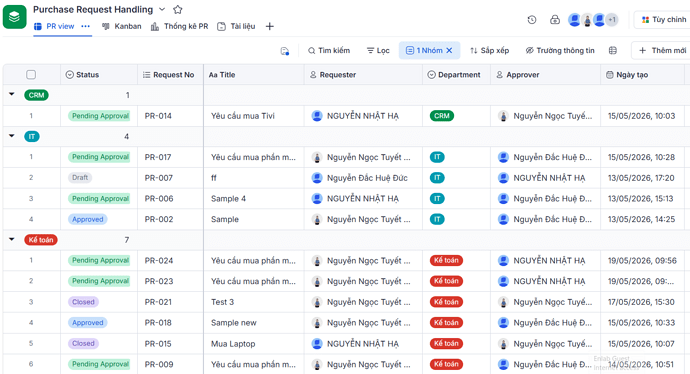The height and width of the screenshot is (374, 690).
Task: Click the CRM department tag in PR-014
Action: click(x=441, y=116)
